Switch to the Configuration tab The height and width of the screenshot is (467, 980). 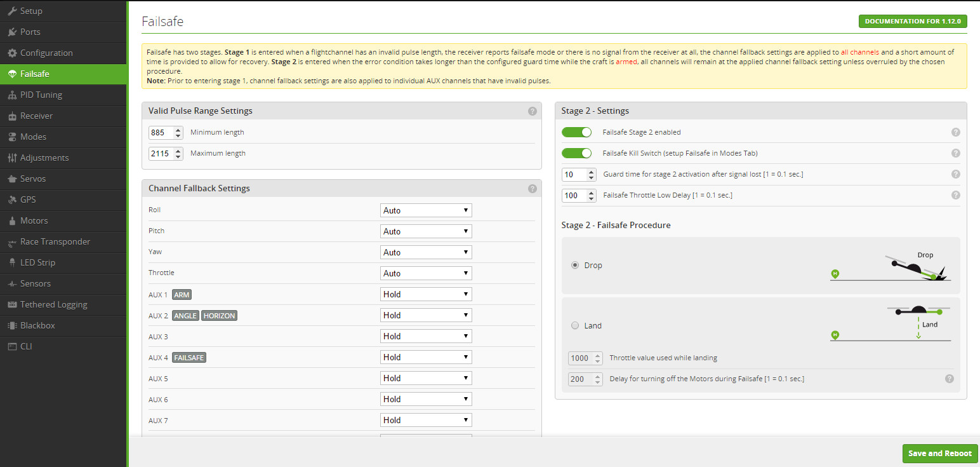pyautogui.click(x=63, y=53)
